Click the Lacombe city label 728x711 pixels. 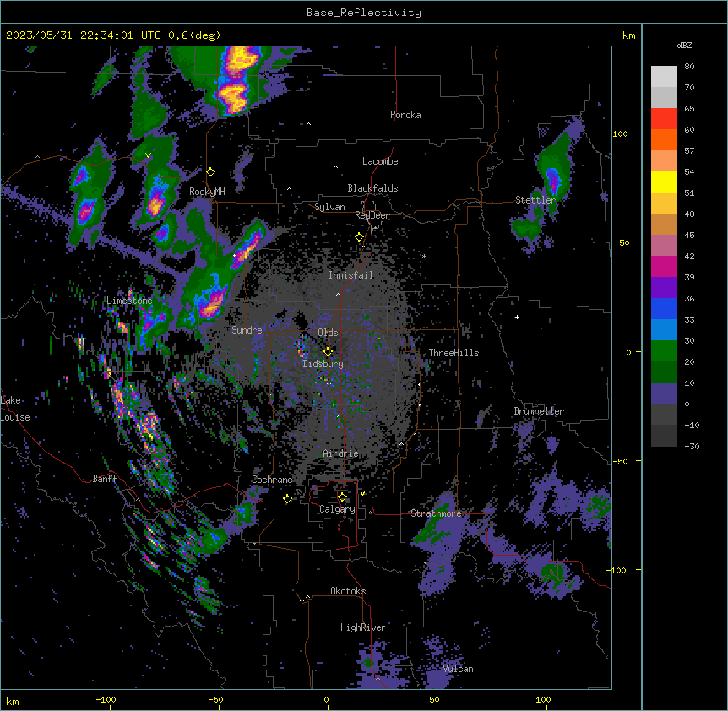[x=380, y=161]
